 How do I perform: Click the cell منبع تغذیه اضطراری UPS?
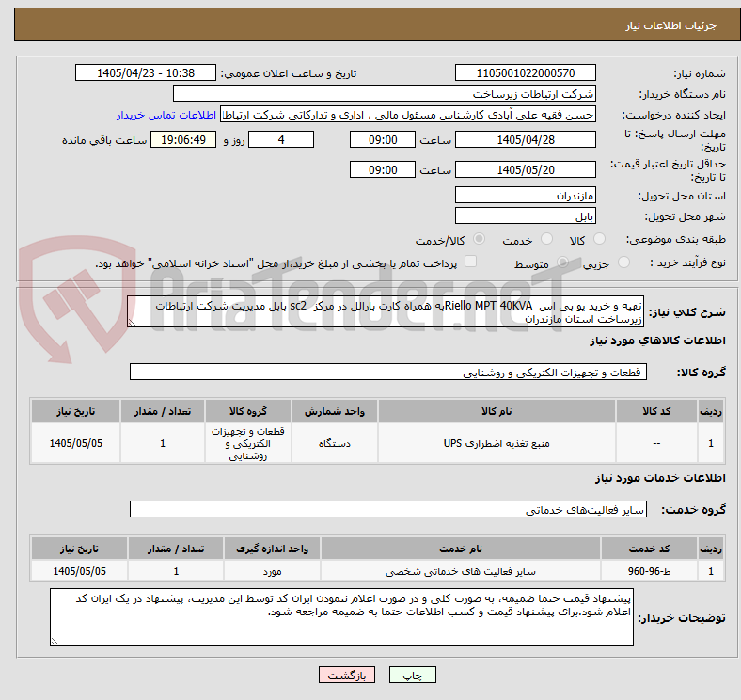point(497,443)
